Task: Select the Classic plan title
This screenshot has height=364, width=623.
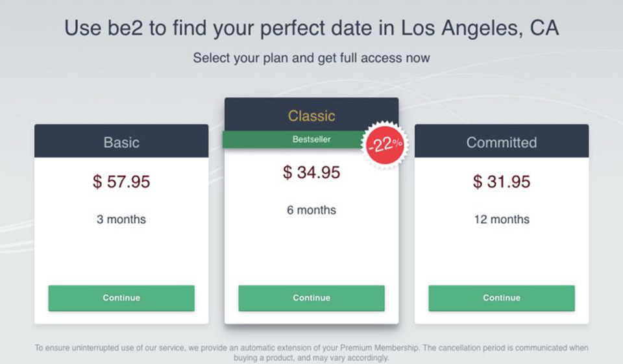Action: [x=311, y=116]
